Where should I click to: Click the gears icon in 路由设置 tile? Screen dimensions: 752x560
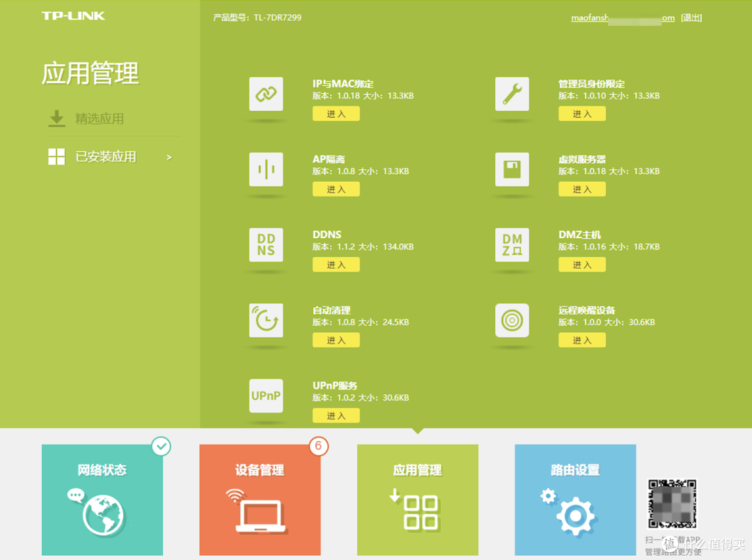[x=568, y=511]
